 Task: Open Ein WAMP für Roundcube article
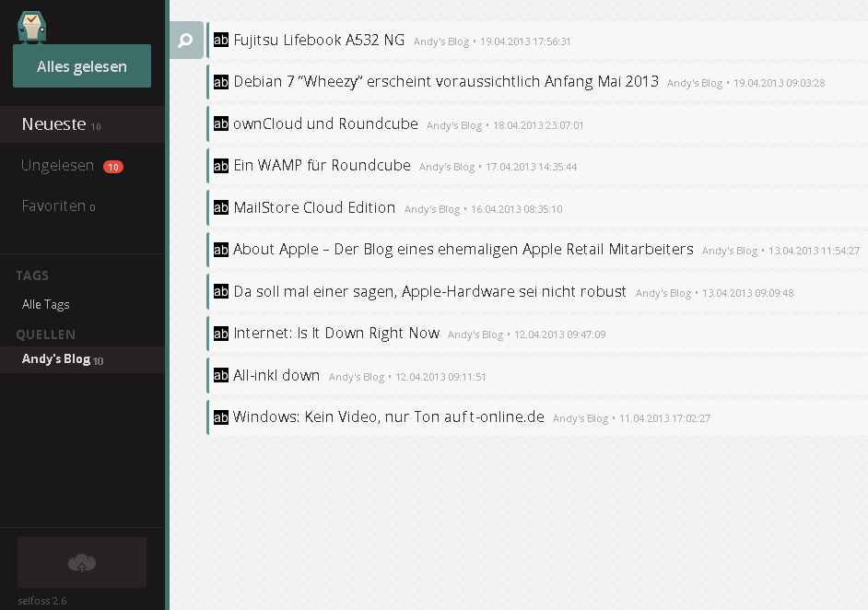click(322, 166)
